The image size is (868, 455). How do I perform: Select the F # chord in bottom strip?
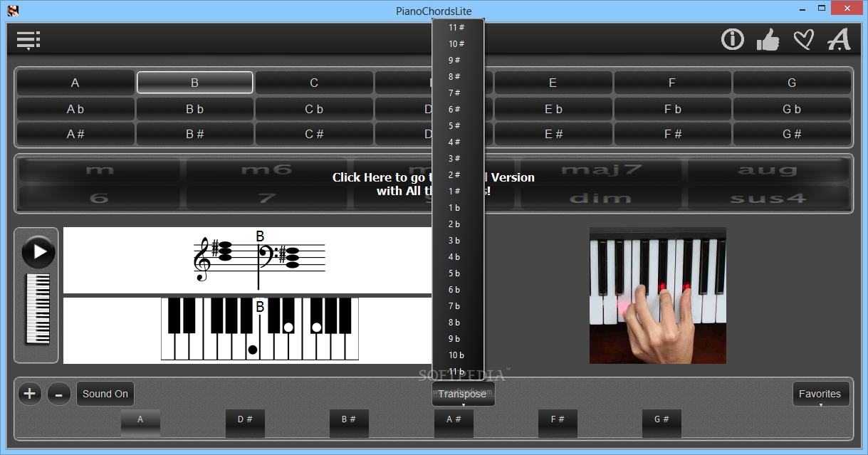pyautogui.click(x=558, y=423)
